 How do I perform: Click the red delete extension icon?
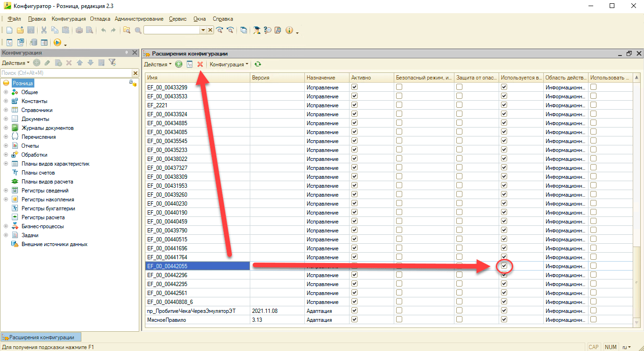tap(200, 64)
